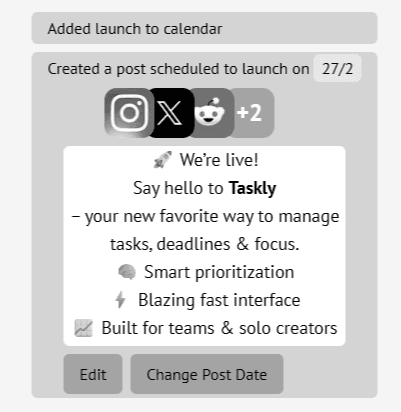Select the X (Twitter) platform icon
This screenshot has width=401, height=412.
(171, 113)
